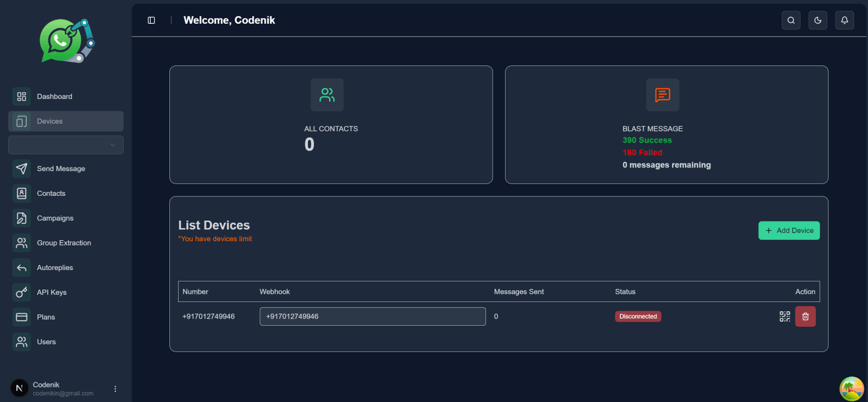Screen dimensions: 868x402
Task: Open Autoreplies menu item
Action: [x=66, y=267]
